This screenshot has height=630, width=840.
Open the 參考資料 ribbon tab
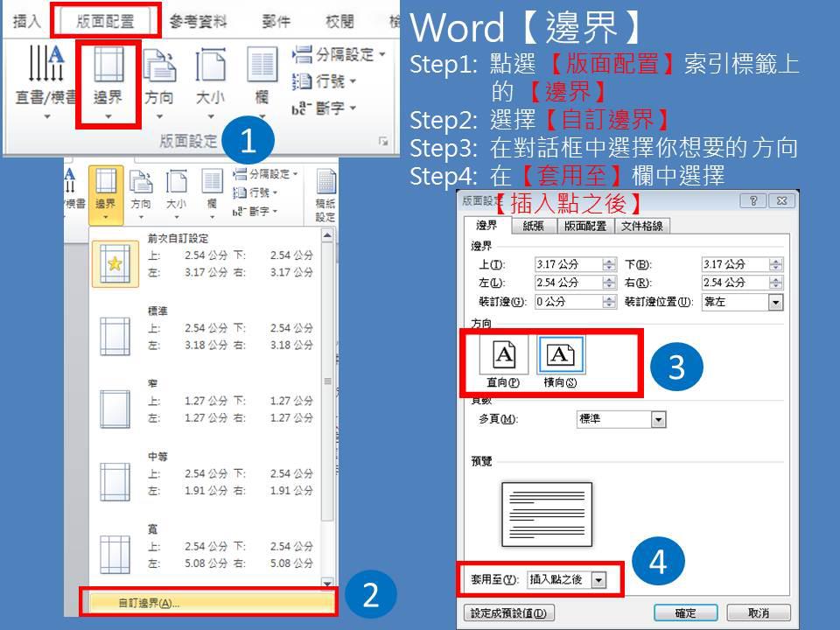[199, 21]
